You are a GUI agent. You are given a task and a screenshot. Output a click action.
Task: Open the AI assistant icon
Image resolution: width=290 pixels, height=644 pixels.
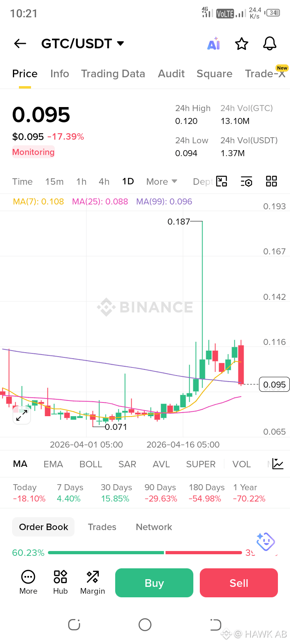(213, 43)
